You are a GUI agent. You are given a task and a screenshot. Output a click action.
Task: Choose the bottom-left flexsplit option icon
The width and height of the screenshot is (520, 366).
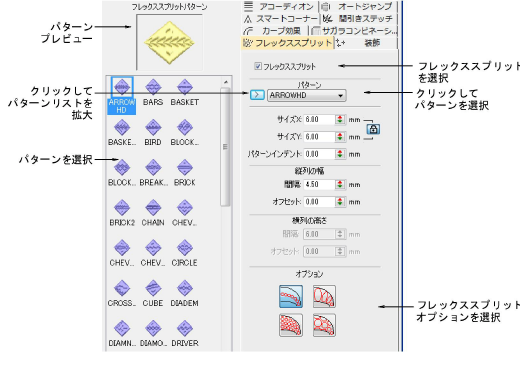tap(291, 325)
